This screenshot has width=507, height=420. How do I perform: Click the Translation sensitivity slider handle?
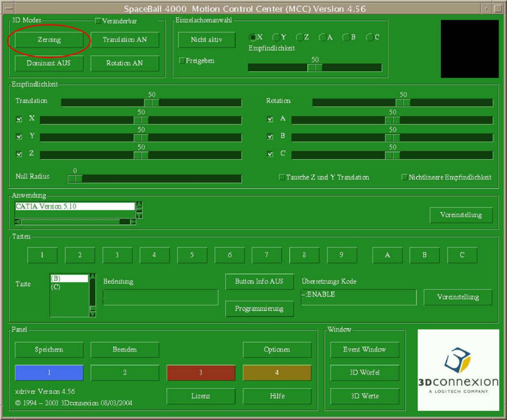151,103
